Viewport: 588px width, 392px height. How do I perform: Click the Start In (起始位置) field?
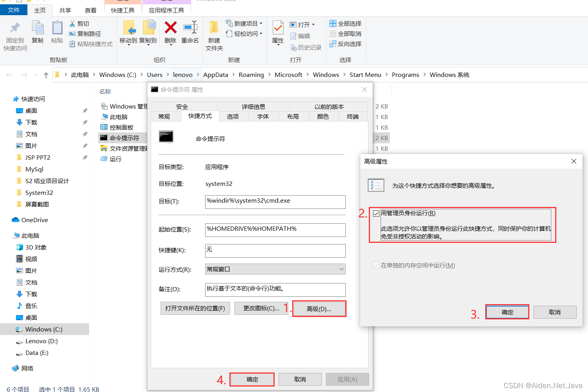coord(275,230)
